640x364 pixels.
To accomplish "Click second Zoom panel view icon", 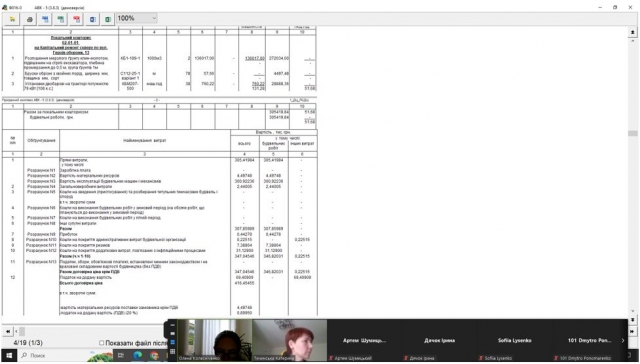I will pyautogui.click(x=172, y=334).
